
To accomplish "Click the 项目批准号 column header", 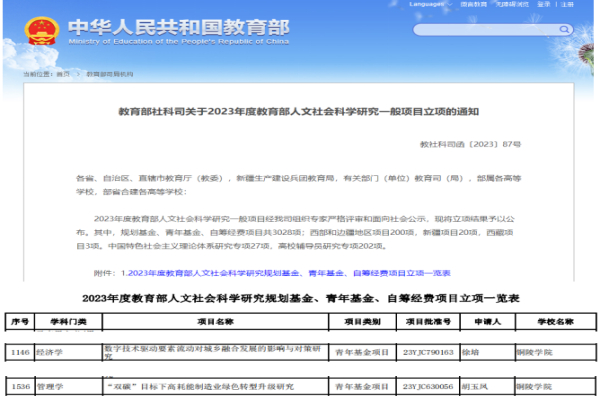I will click(428, 322).
